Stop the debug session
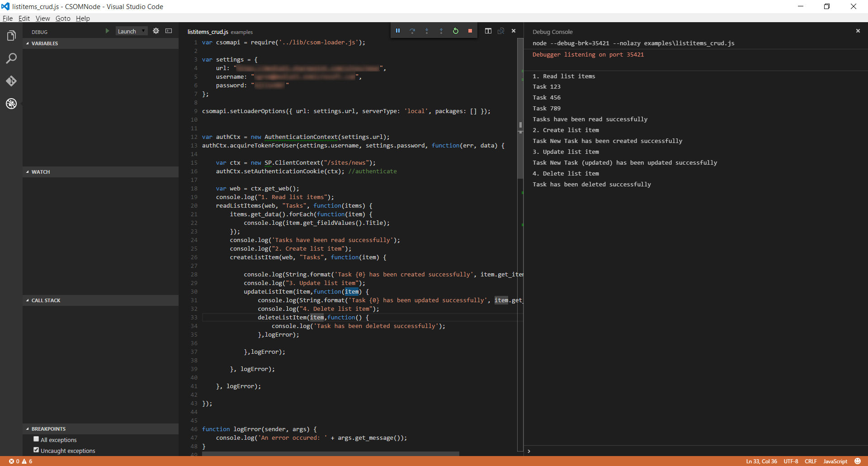The height and width of the screenshot is (466, 868). (470, 31)
